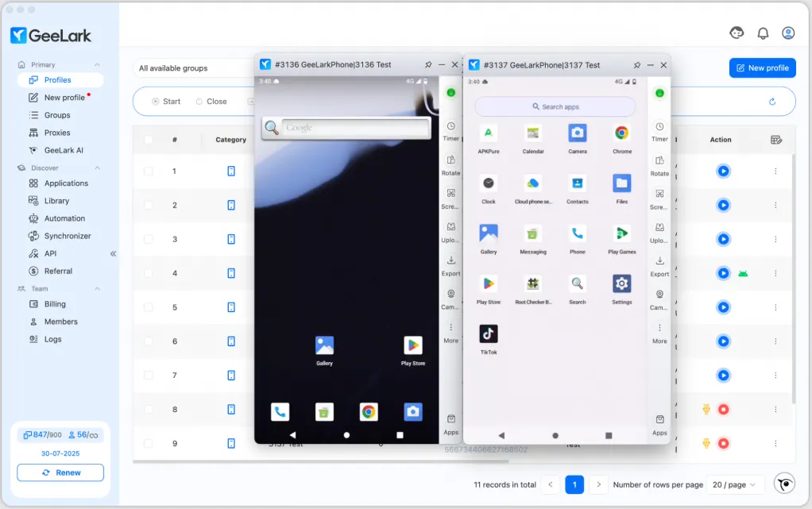Open the All available groups dropdown
The height and width of the screenshot is (509, 812).
(x=192, y=68)
